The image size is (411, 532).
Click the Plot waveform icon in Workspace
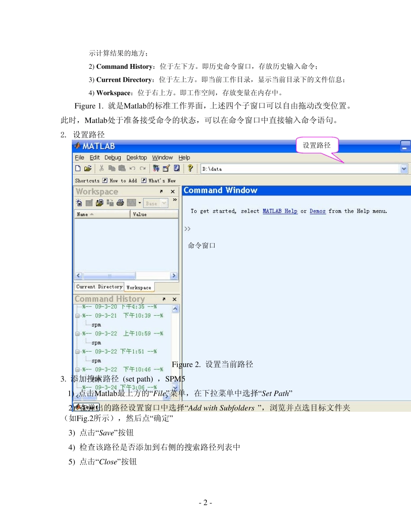(132, 203)
